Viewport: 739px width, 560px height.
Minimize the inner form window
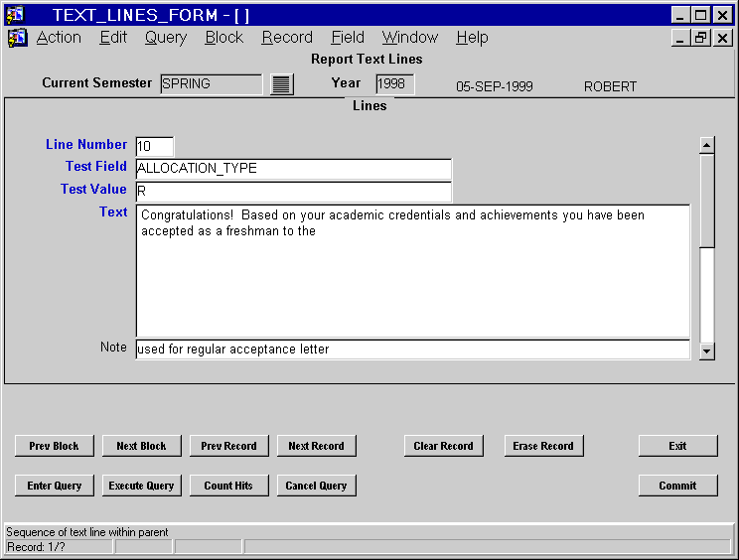[x=680, y=38]
